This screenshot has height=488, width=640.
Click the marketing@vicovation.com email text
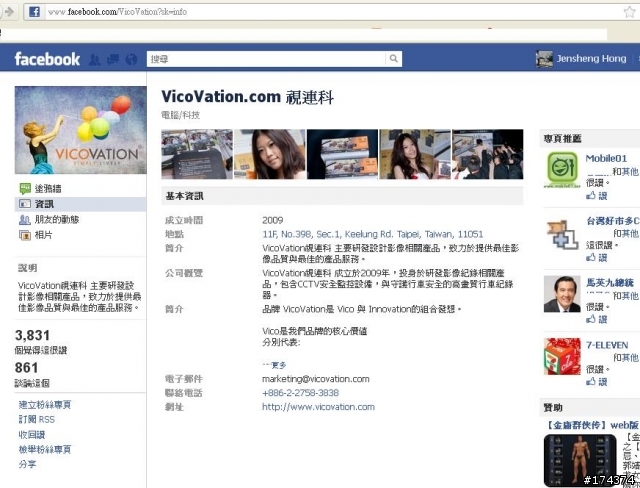click(316, 379)
